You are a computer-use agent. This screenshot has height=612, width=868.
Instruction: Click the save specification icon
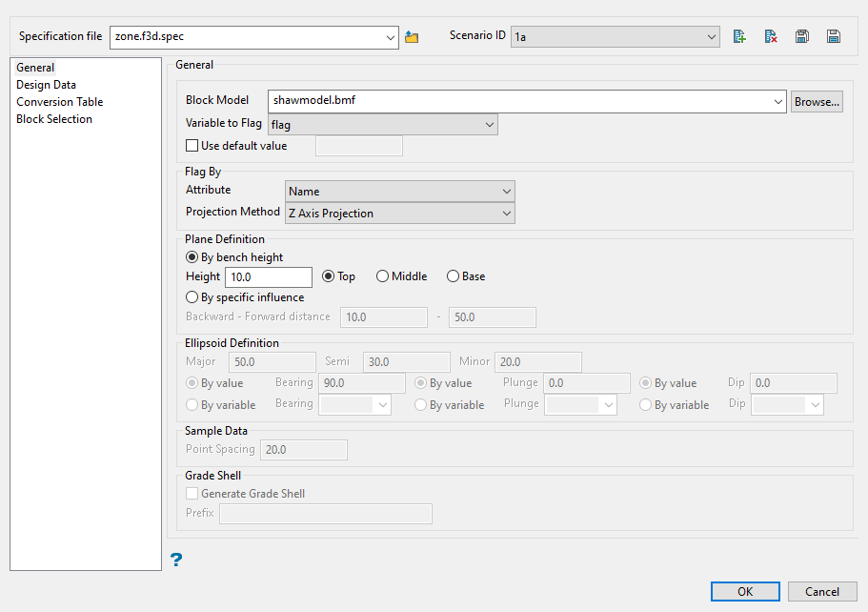coord(802,37)
